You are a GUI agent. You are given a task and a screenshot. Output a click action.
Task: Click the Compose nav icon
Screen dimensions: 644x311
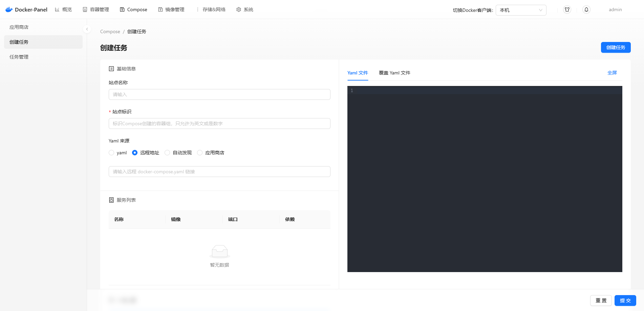[x=122, y=10]
